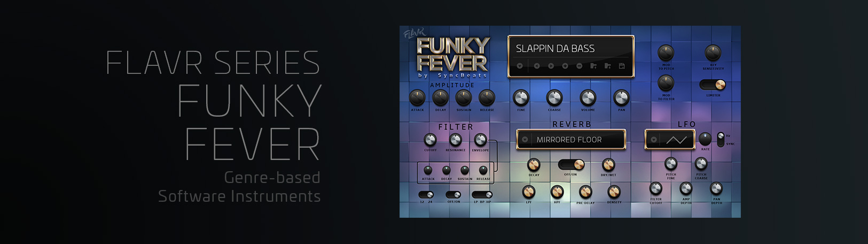
Task: Go to the previous preset
Action: [x=537, y=66]
